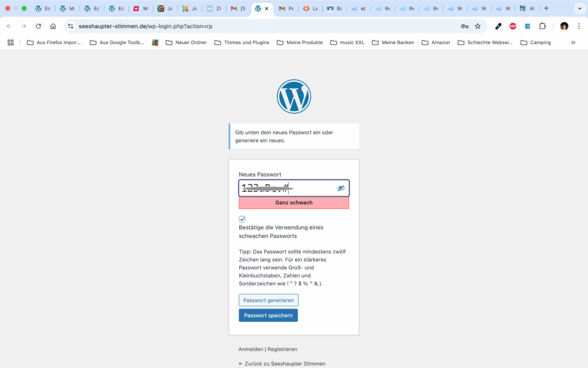Open the Anmelden link
This screenshot has height=368, width=588.
point(251,349)
